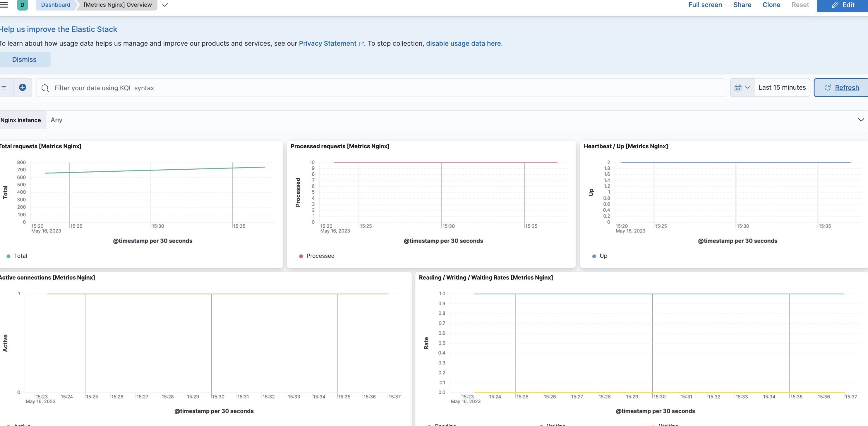This screenshot has height=426, width=868.
Task: Open the date picker calendar icon
Action: point(739,87)
